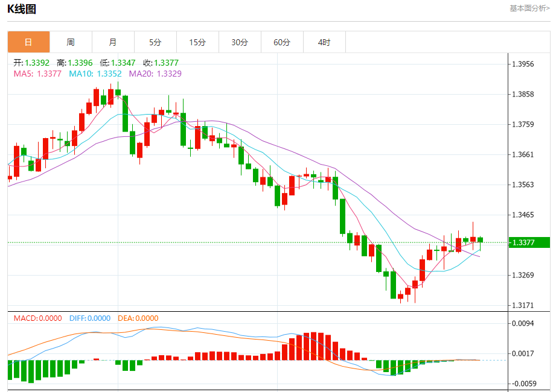Switch to the 周 (weekly) tab
This screenshot has height=392, width=556.
click(71, 42)
